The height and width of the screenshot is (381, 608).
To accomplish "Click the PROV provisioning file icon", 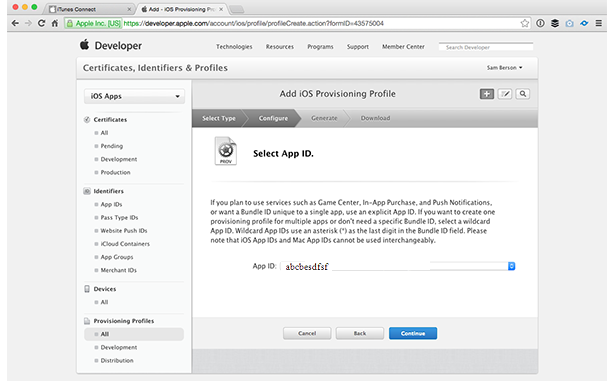I will tap(226, 151).
